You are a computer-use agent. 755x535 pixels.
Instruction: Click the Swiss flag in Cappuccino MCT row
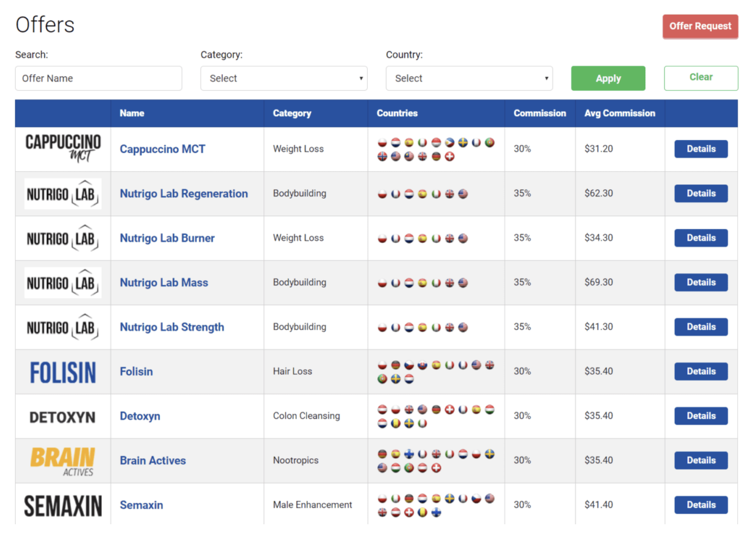(x=449, y=157)
